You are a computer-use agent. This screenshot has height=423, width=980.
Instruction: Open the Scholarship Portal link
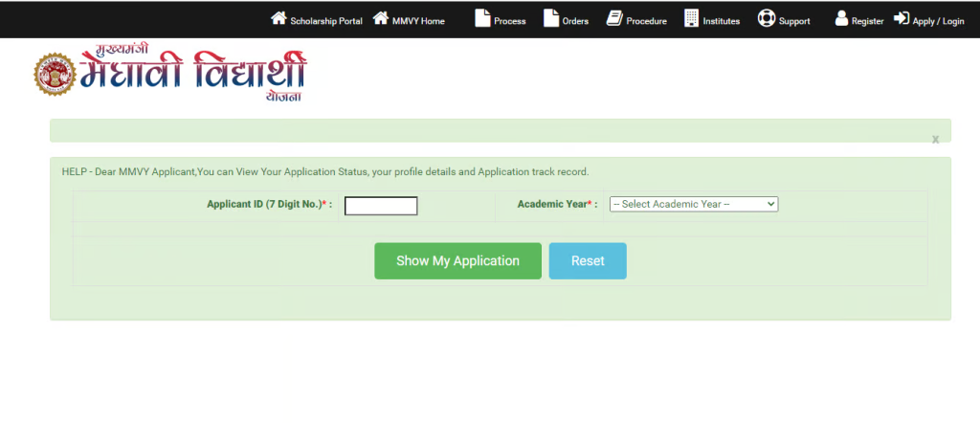pos(326,21)
